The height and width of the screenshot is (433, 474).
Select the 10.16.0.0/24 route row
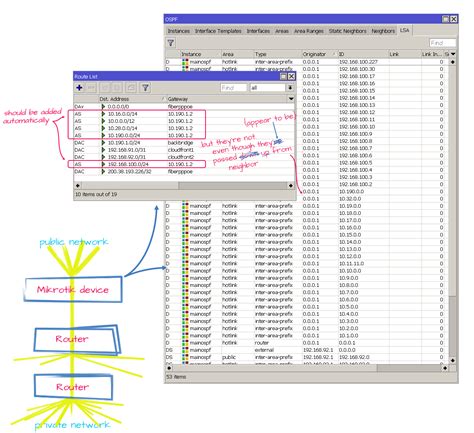pyautogui.click(x=184, y=114)
